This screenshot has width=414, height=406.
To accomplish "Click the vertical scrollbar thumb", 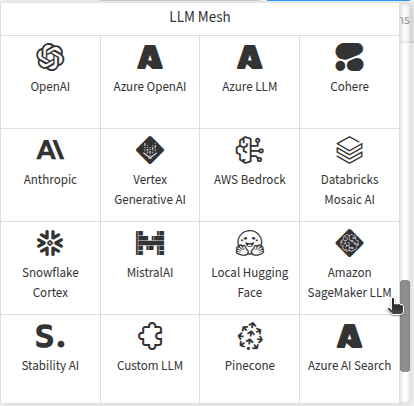I will coord(405,326).
